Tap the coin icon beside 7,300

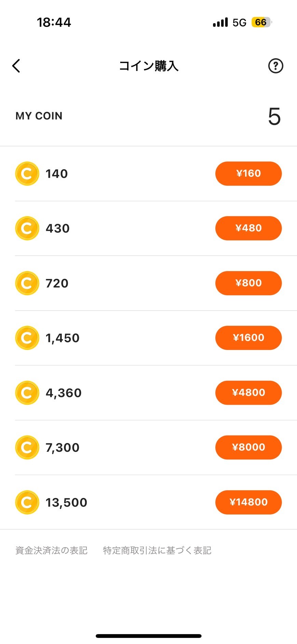coord(27,447)
